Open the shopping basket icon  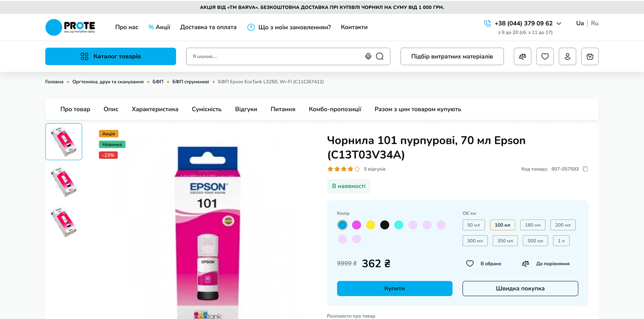pos(590,56)
